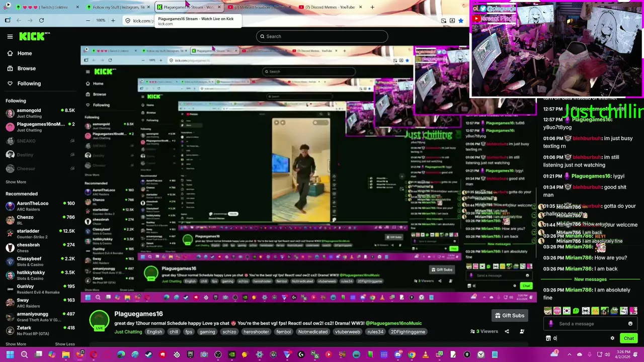Screen dimensions: 644x362
Task: Open the channel points shop icon
Action: 548,338
